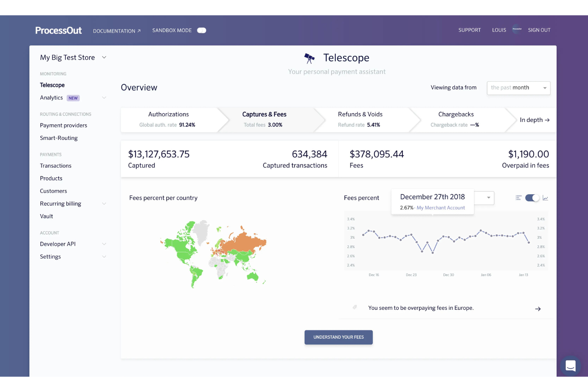
Task: Select the Refunds & Voids tab
Action: coord(360,120)
